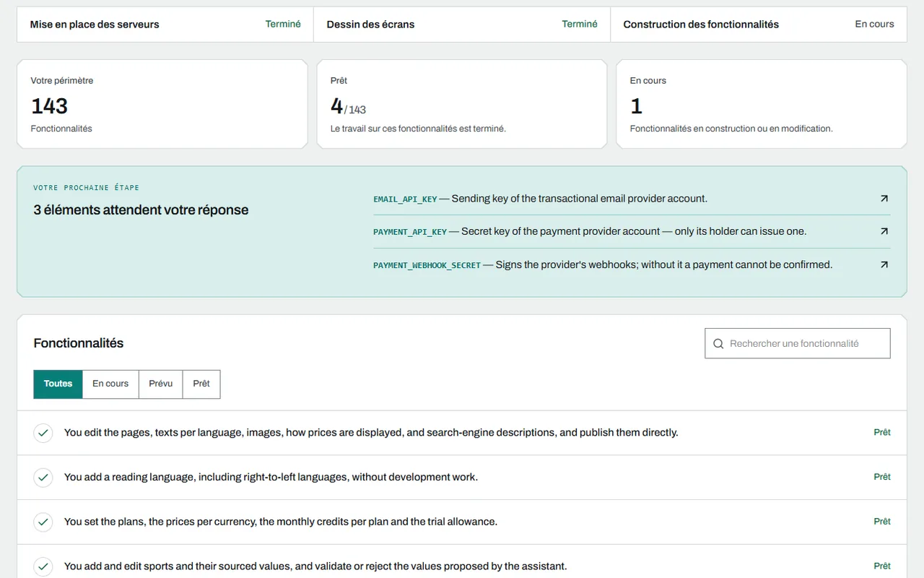Click checkmark icon for sports values feature

point(43,566)
